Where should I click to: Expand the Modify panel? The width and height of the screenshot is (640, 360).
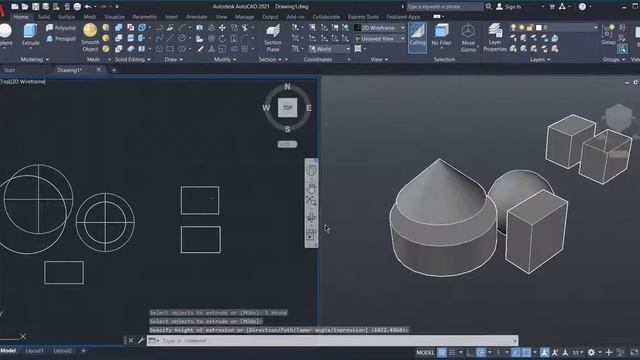pos(225,60)
